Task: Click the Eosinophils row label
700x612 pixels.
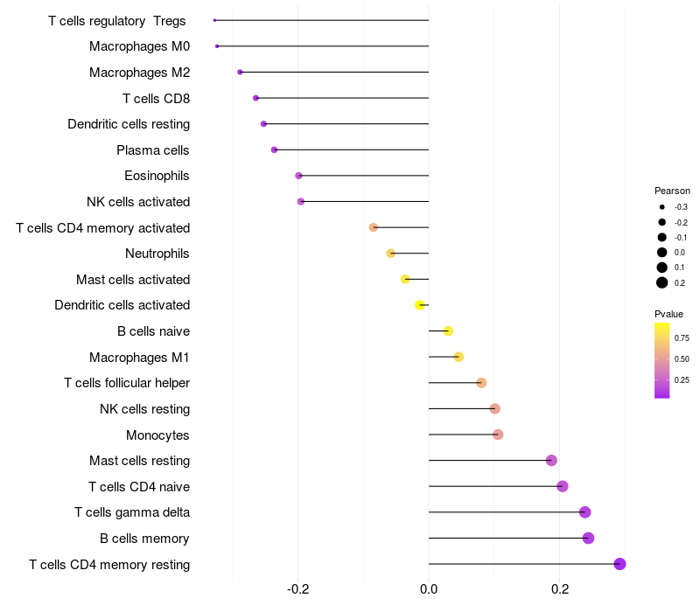Action: 157,176
